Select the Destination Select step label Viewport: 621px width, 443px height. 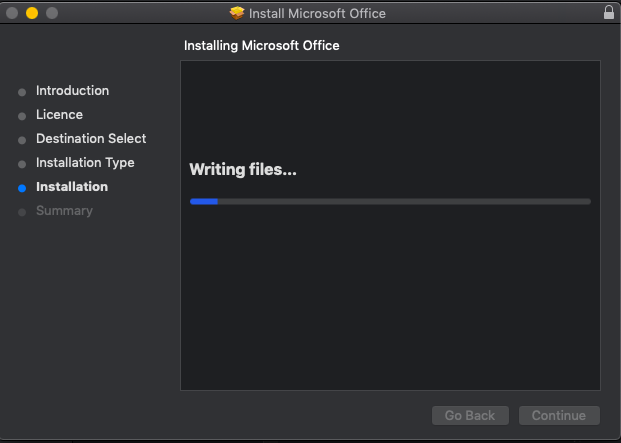coord(91,139)
